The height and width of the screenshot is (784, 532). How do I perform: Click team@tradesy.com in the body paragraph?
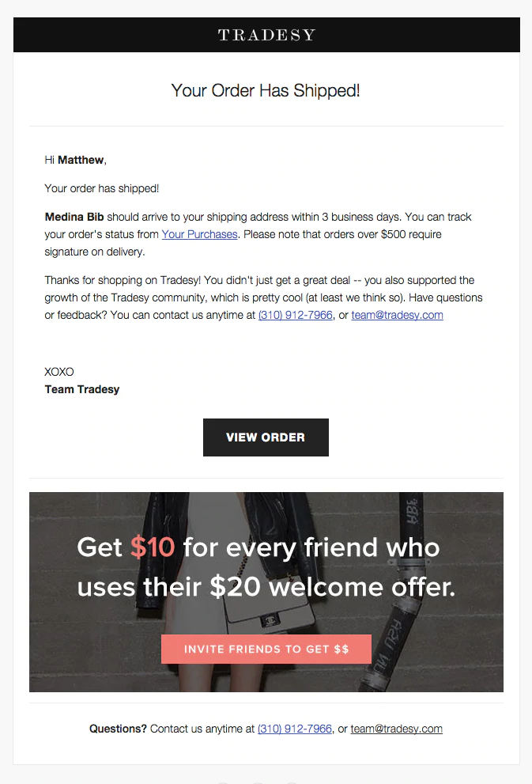click(x=397, y=315)
